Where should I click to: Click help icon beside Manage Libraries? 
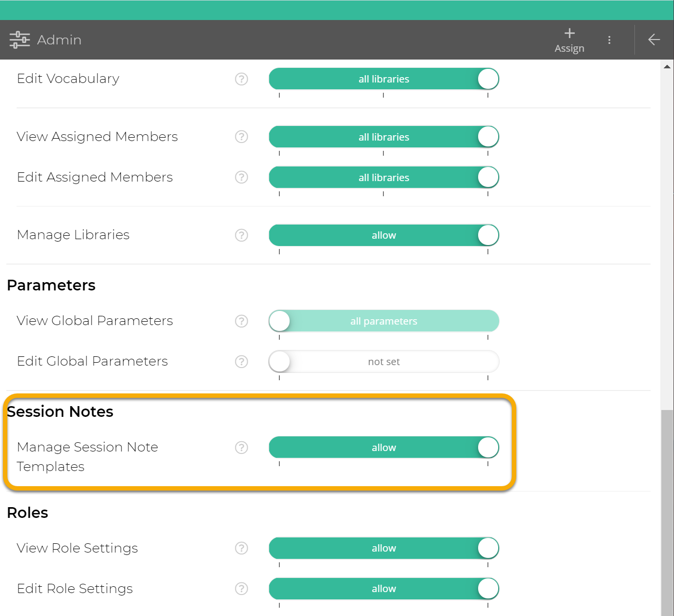tap(241, 235)
